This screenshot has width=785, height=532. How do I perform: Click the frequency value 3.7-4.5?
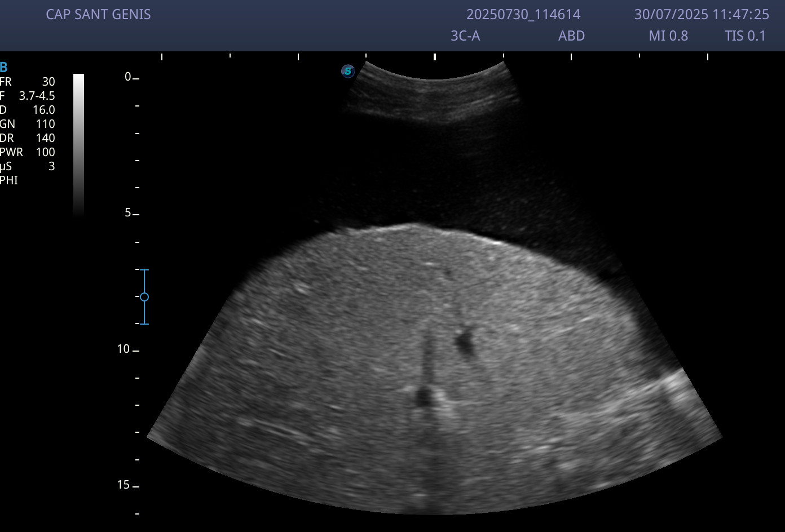[37, 96]
